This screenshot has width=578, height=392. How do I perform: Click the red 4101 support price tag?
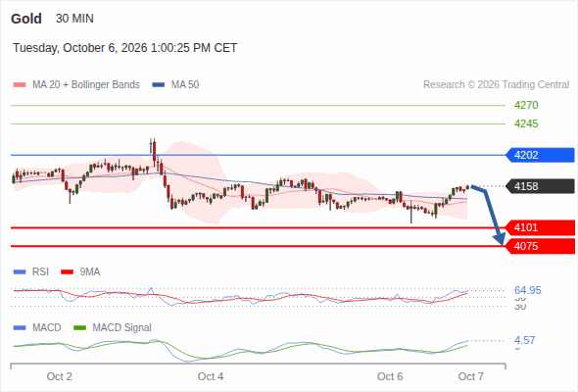[x=540, y=227]
